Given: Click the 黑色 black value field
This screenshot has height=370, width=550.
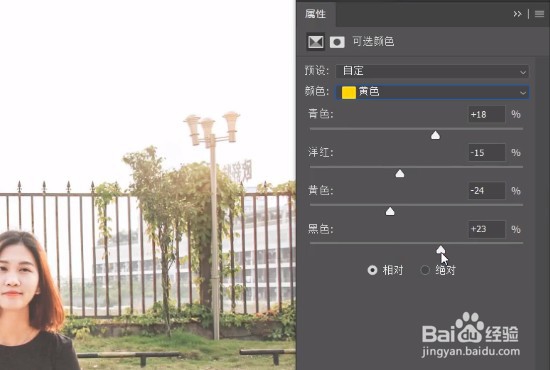Looking at the screenshot, I should 487,229.
